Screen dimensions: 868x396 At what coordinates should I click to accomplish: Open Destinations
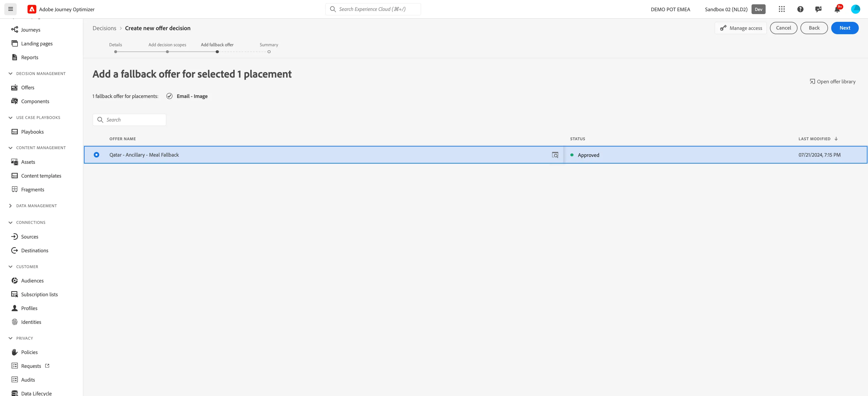(x=35, y=251)
